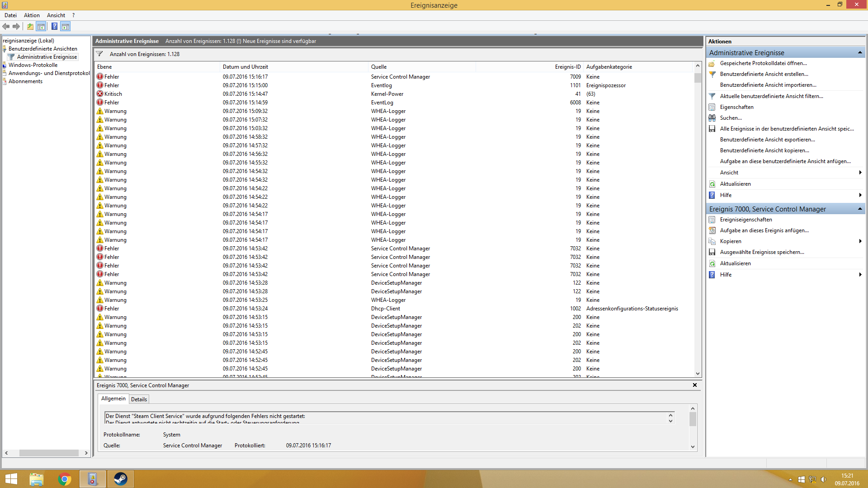868x488 pixels.
Task: Select Windows-Protokolle tree node
Action: pos(33,65)
